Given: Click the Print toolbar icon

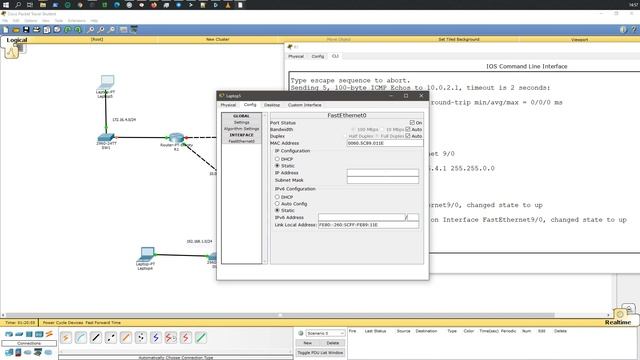Looking at the screenshot, I should coord(36,29).
